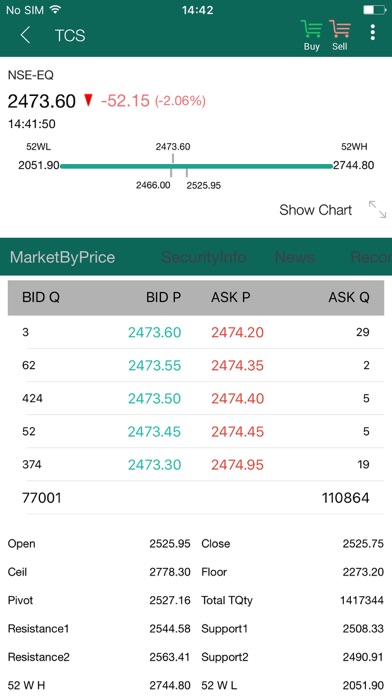392x696 pixels.
Task: Click the 52-week range green bar
Action: coord(196,166)
